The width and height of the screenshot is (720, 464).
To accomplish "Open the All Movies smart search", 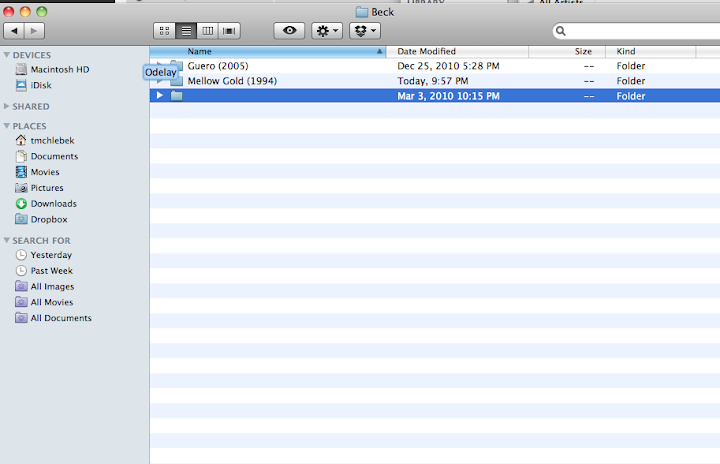I will click(52, 302).
